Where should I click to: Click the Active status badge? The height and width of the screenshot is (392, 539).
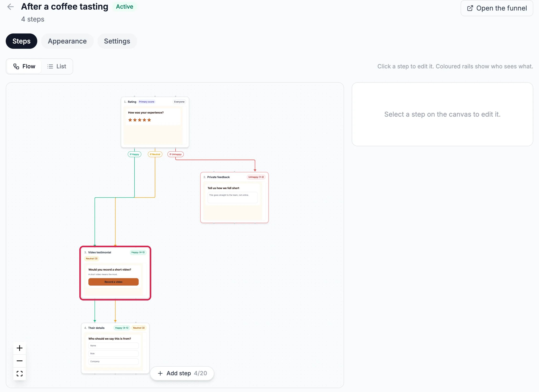(124, 7)
